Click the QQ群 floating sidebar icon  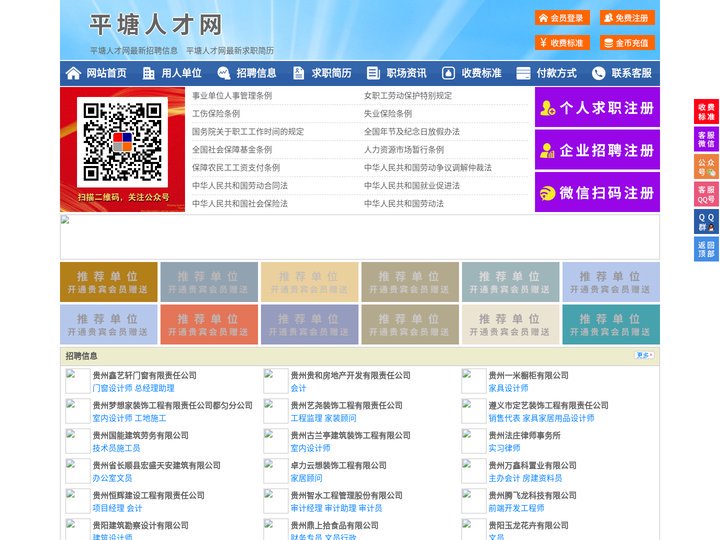(706, 222)
